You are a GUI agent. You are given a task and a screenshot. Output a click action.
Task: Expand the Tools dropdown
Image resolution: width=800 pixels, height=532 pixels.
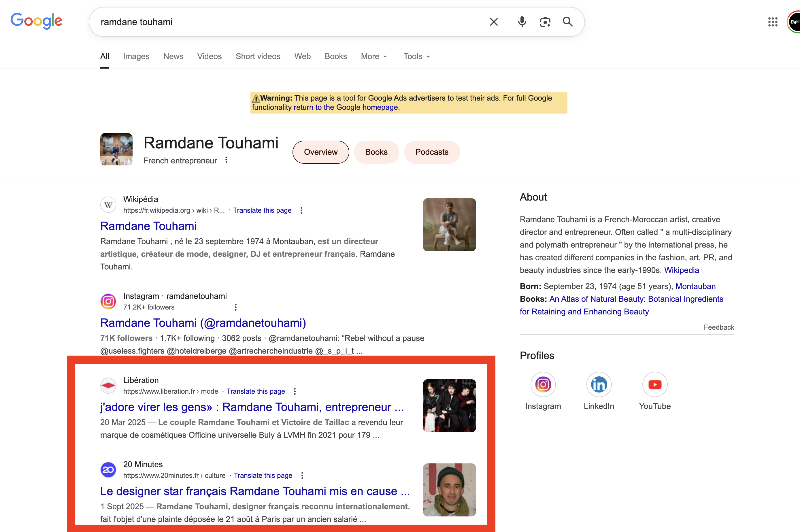(x=417, y=56)
